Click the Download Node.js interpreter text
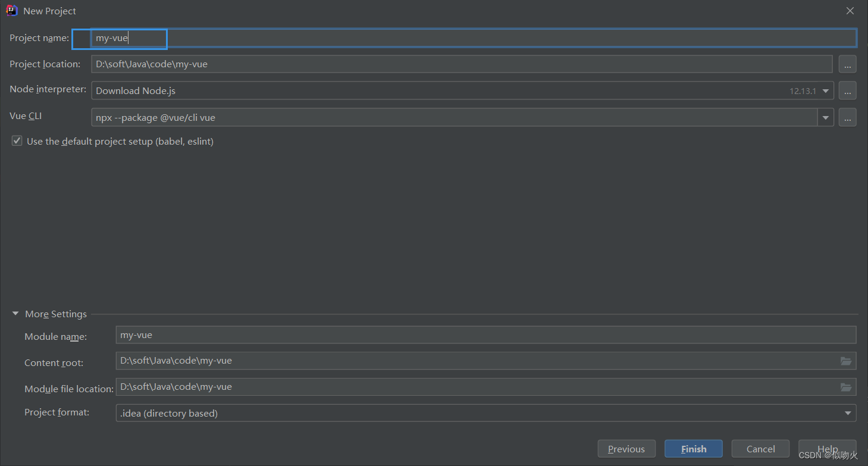Image resolution: width=868 pixels, height=466 pixels. pos(136,90)
